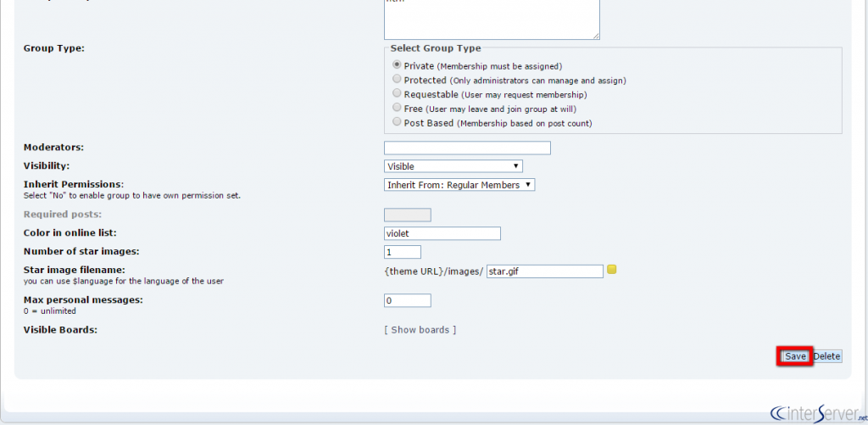Click the Max personal messages field
The height and width of the screenshot is (425, 868).
[x=408, y=300]
